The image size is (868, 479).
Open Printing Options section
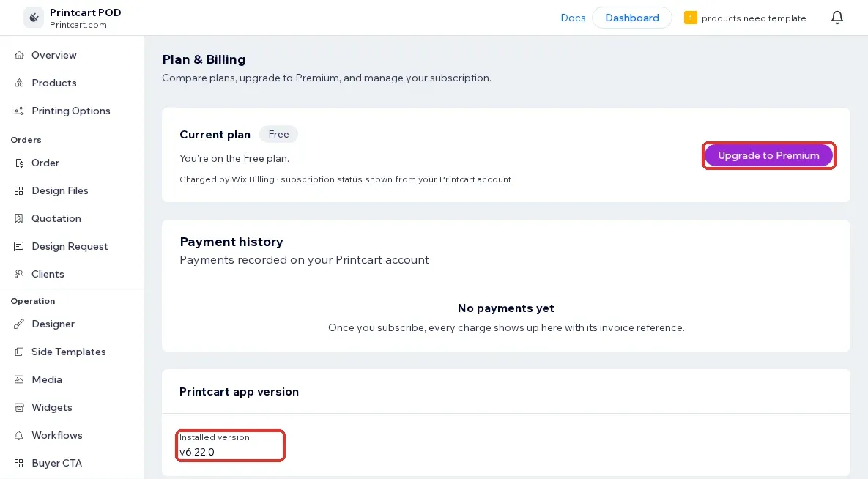click(x=71, y=111)
